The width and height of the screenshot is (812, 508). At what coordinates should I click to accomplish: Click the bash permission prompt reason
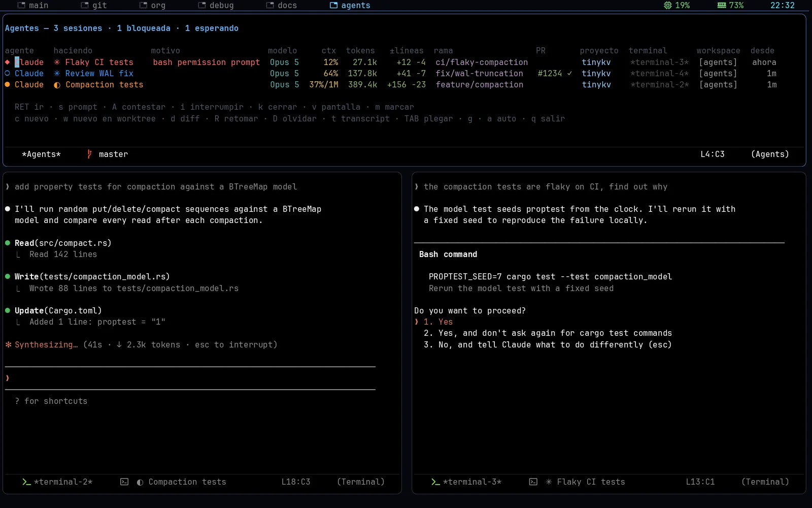pyautogui.click(x=206, y=62)
